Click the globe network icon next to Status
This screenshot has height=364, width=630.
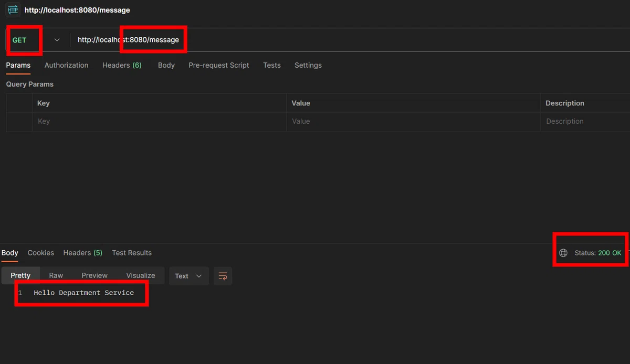pyautogui.click(x=563, y=253)
